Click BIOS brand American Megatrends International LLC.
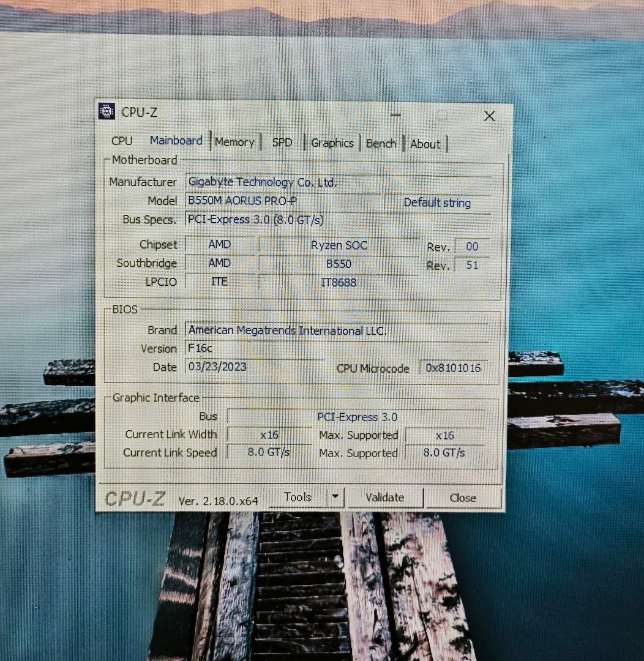 point(337,330)
